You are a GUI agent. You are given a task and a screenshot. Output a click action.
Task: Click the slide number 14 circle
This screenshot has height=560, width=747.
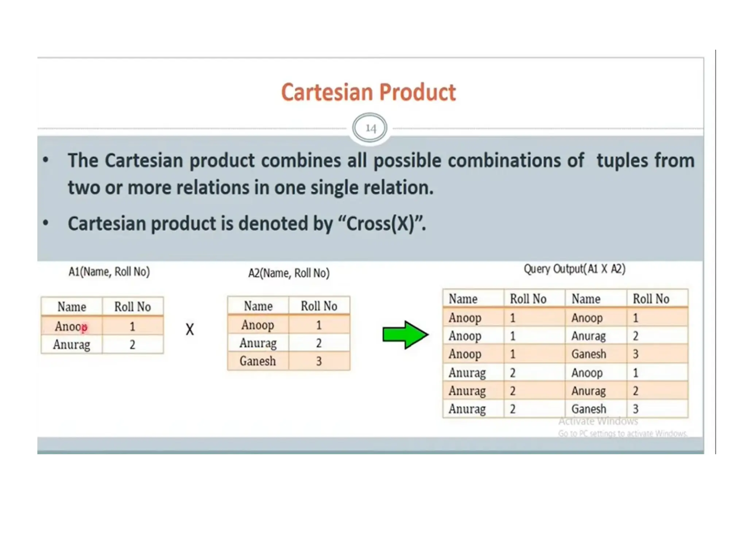tap(370, 128)
